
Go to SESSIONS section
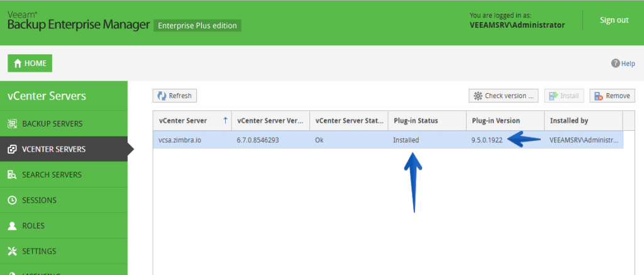click(64, 200)
